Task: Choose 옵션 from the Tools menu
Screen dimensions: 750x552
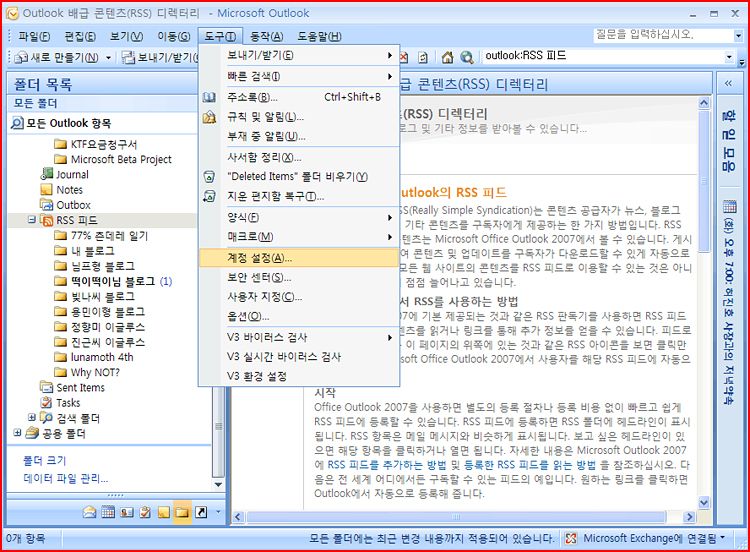Action: point(299,316)
